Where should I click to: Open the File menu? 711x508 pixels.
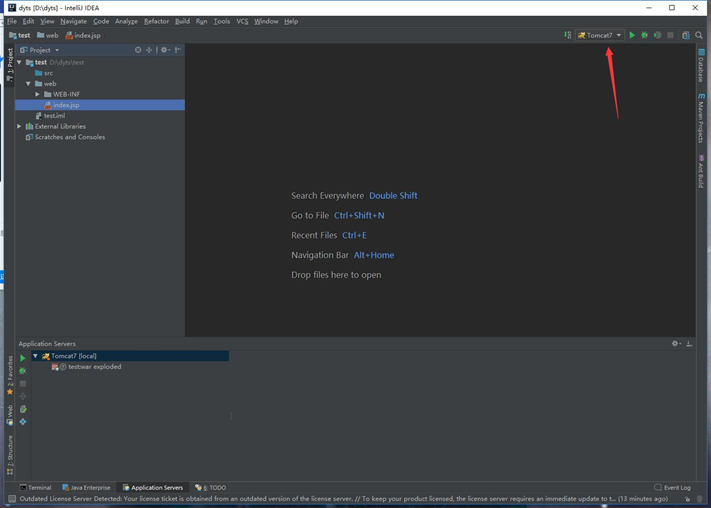click(12, 21)
